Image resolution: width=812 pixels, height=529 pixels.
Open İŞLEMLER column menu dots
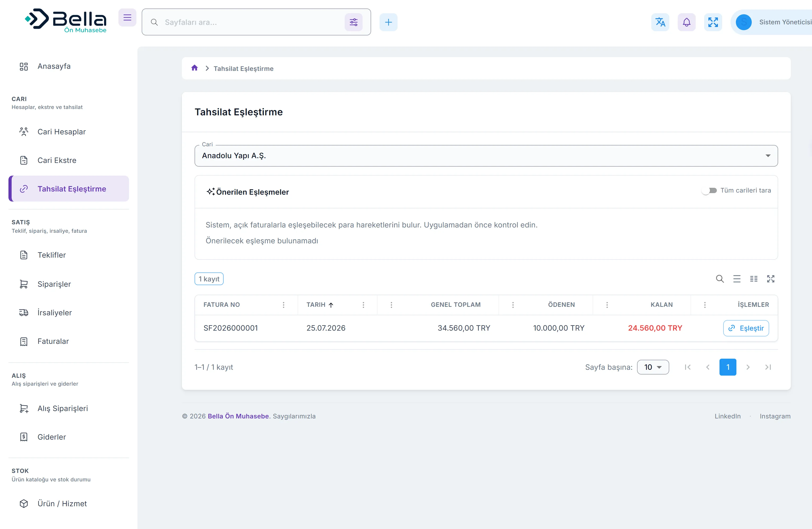click(705, 305)
